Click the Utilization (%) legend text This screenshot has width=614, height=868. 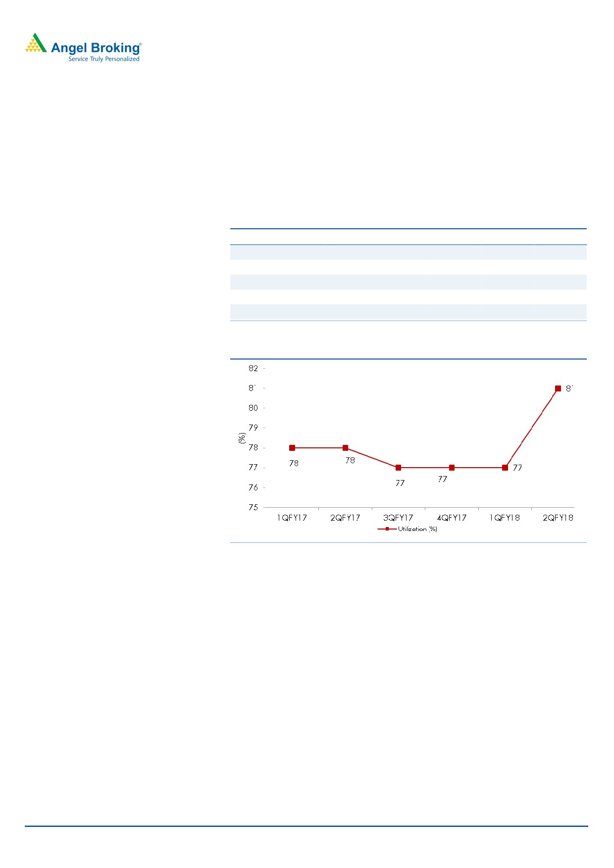tap(417, 529)
